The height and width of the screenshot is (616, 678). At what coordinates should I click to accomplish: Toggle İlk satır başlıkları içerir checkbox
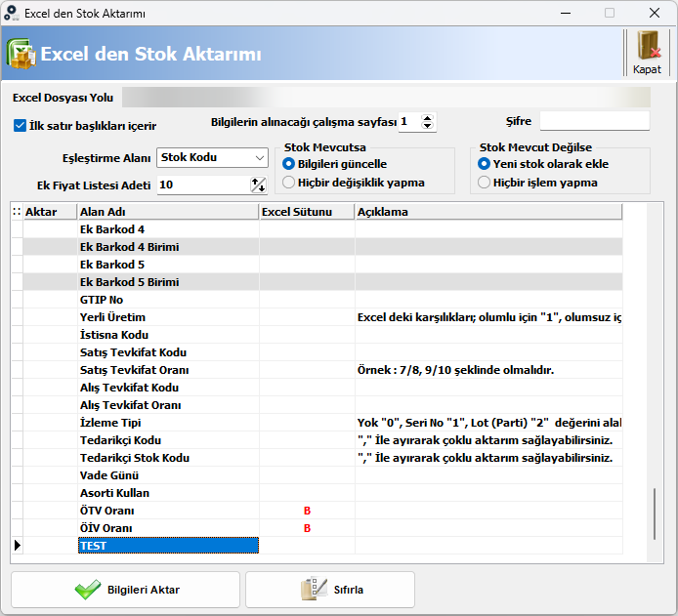click(20, 126)
